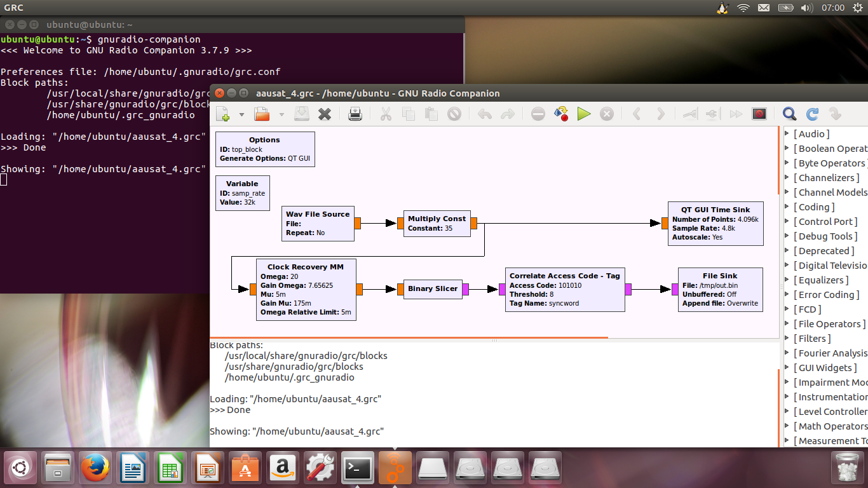Close the current flow graph with X icon
The image size is (868, 488).
(325, 114)
